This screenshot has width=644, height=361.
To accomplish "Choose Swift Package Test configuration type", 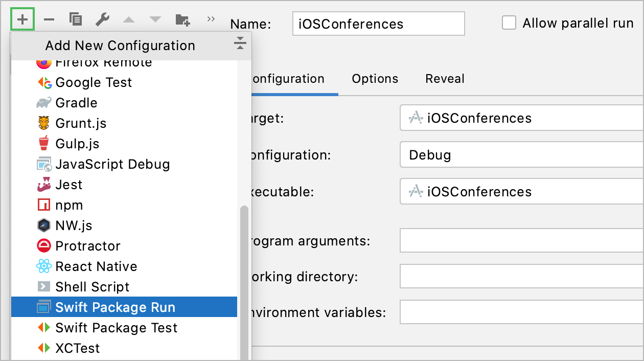I will click(x=116, y=328).
